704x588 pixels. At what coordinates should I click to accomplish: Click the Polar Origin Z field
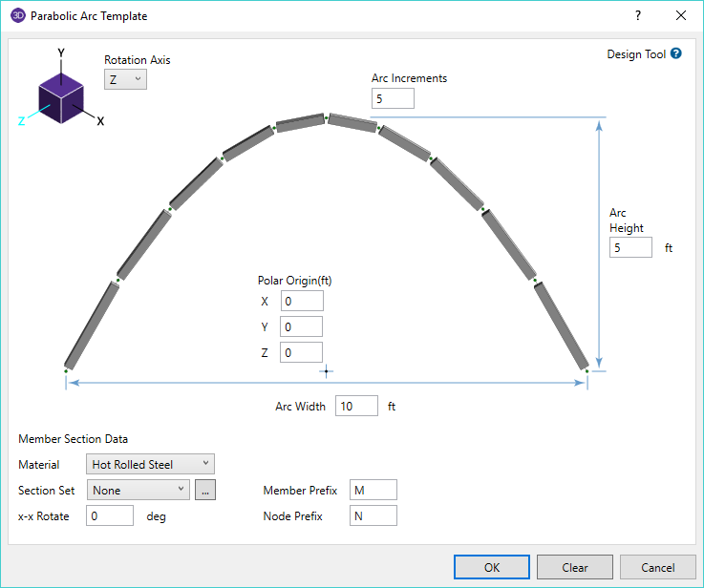302,353
